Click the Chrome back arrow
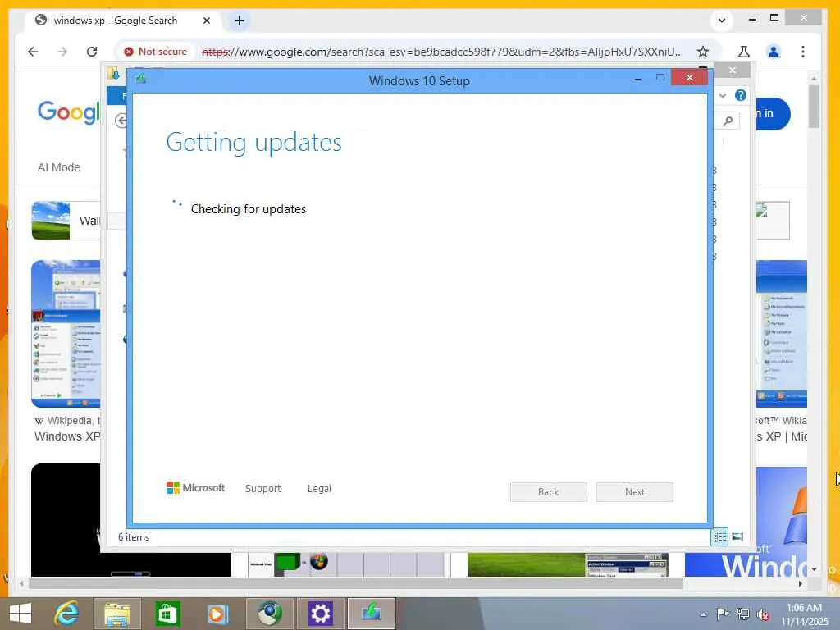The width and height of the screenshot is (840, 630). (x=33, y=52)
